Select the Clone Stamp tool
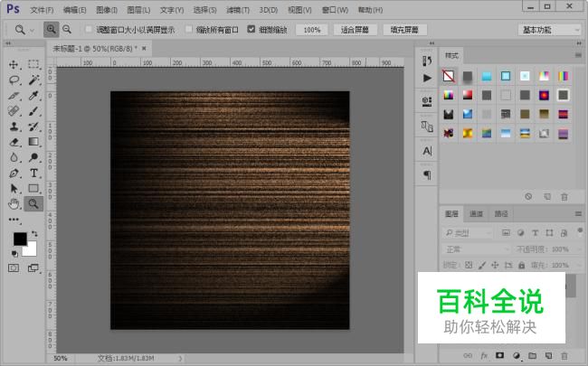 coord(14,127)
